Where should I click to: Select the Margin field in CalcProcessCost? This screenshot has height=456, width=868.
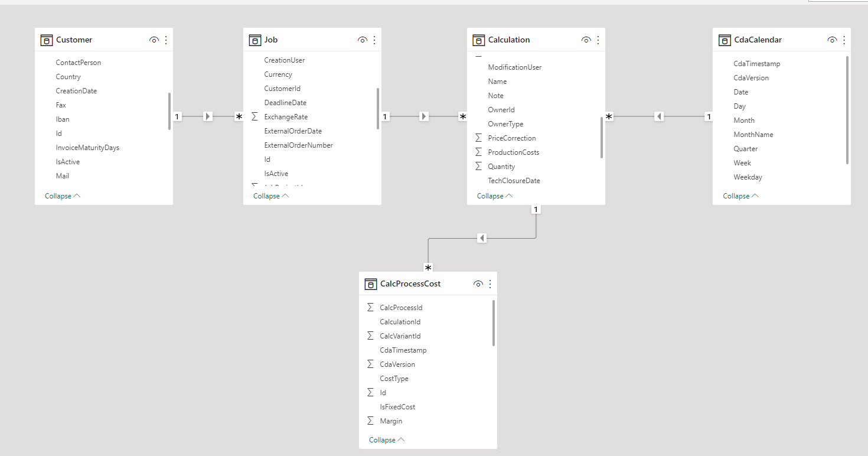point(391,421)
